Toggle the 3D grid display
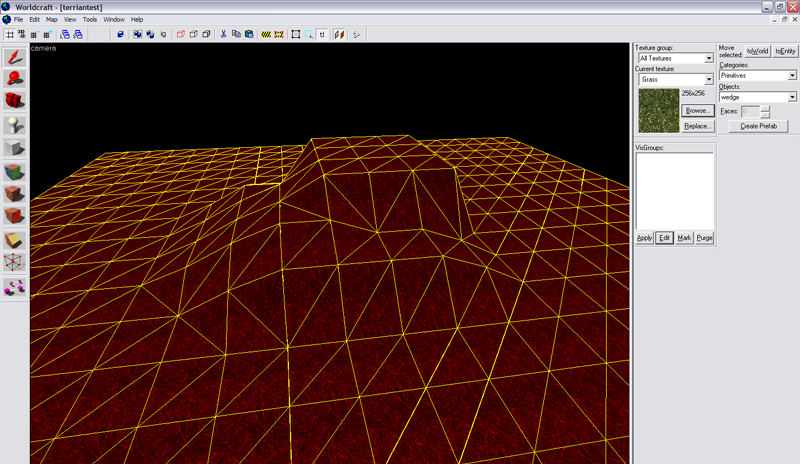The height and width of the screenshot is (464, 800). (x=22, y=34)
